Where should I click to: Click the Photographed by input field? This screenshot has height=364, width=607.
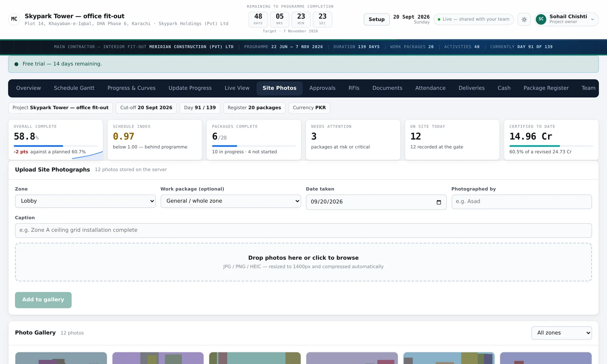click(x=521, y=202)
